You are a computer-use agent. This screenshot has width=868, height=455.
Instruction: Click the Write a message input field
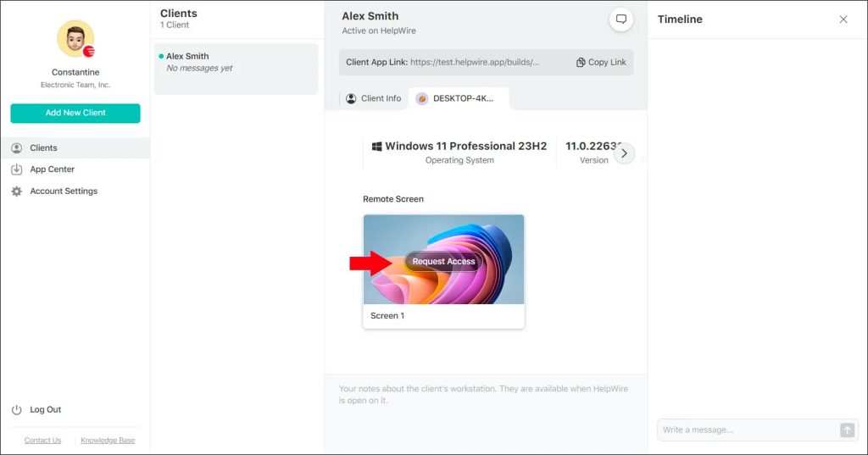[746, 430]
